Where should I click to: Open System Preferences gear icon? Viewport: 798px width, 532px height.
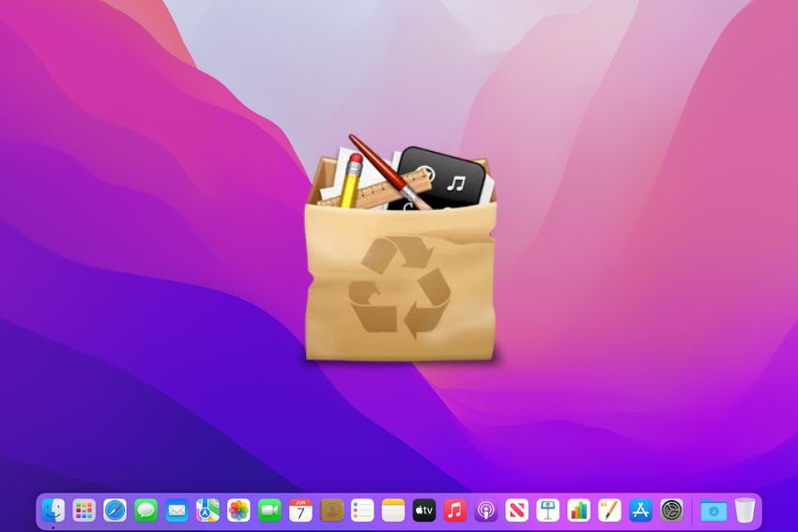pyautogui.click(x=671, y=510)
